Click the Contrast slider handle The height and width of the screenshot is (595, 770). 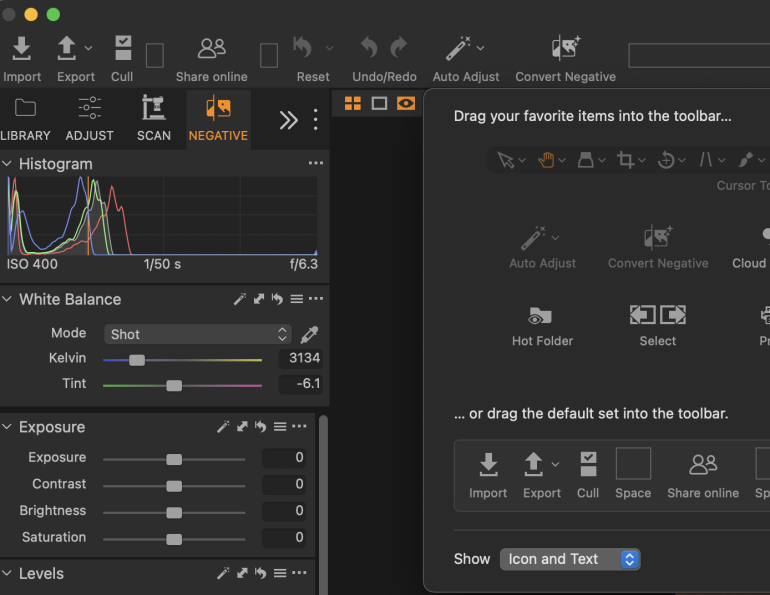click(174, 486)
